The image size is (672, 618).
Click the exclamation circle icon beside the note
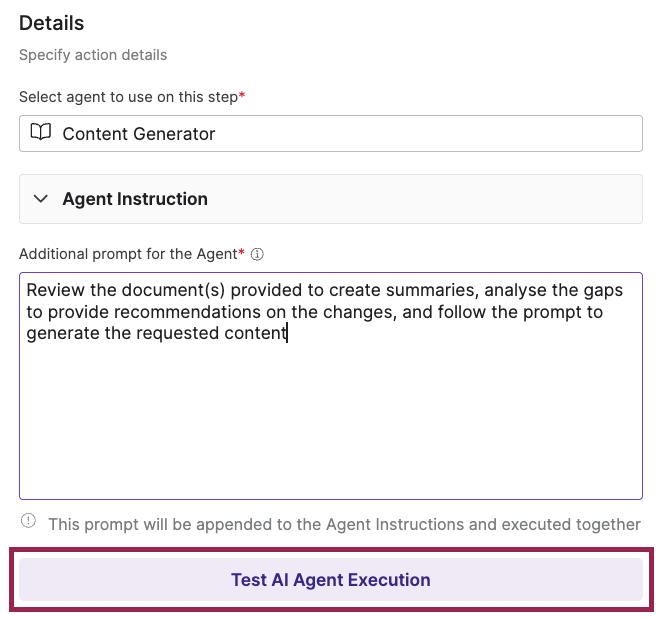pos(28,521)
